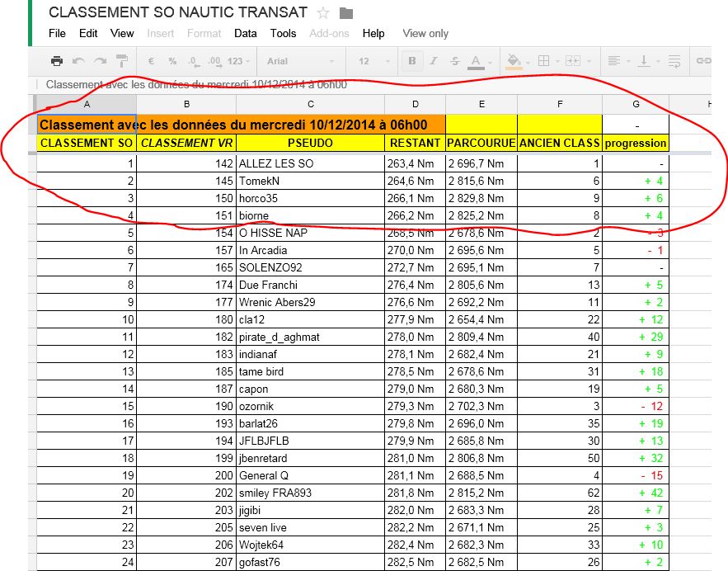Click the folder icon beside the title
The image size is (728, 571).
coord(346,13)
